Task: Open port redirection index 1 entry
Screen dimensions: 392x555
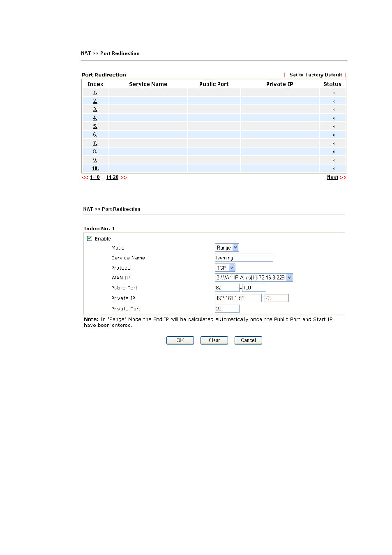Action: [x=95, y=92]
